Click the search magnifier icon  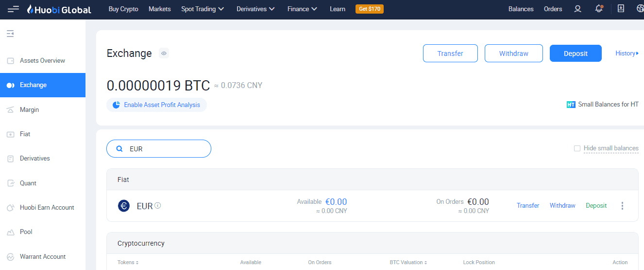tap(119, 149)
